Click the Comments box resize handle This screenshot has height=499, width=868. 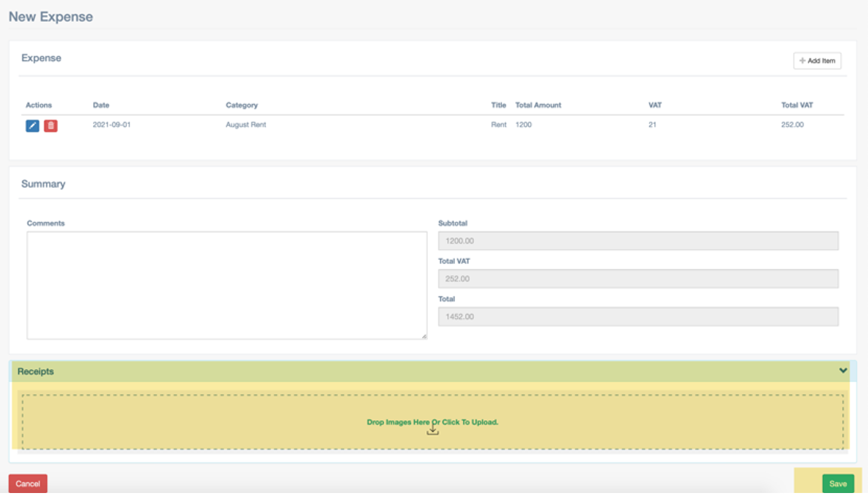pyautogui.click(x=424, y=336)
